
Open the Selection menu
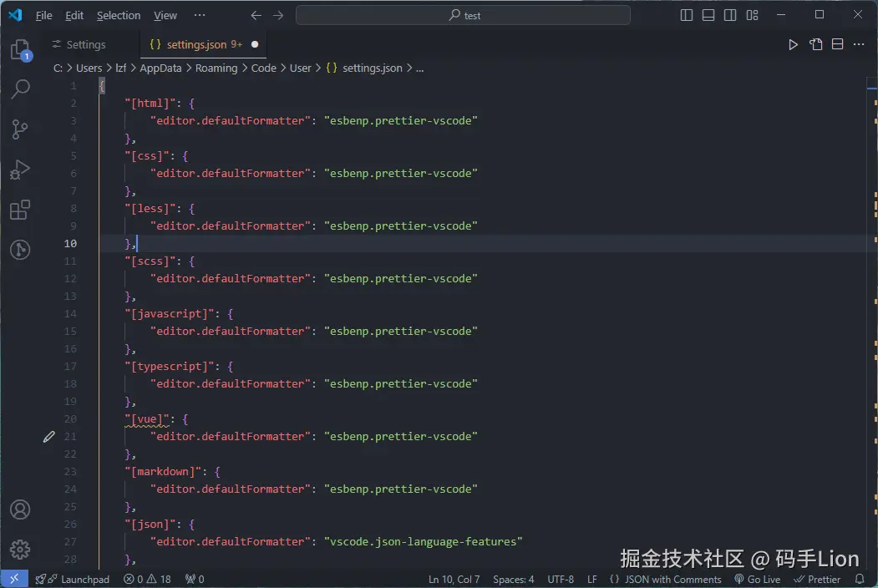click(118, 15)
